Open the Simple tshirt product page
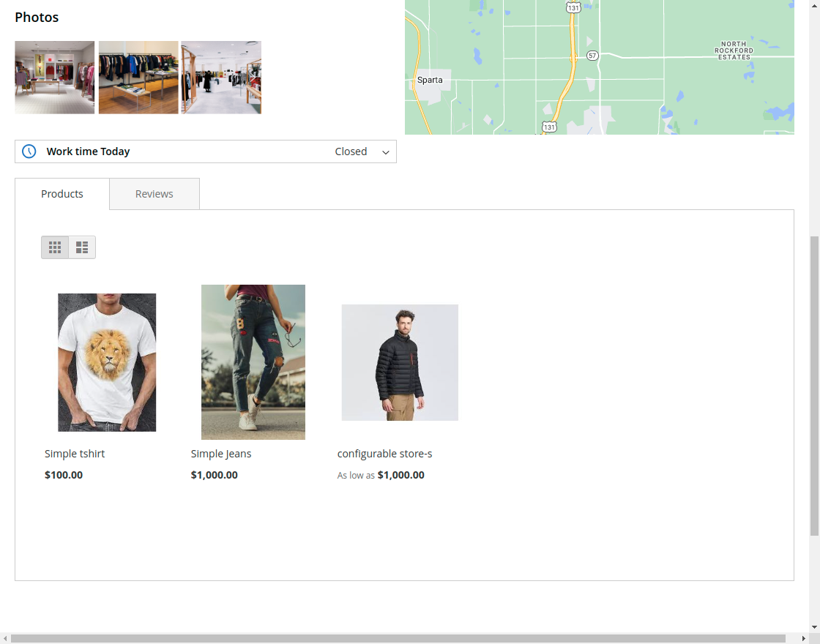This screenshot has width=820, height=644. 75,453
